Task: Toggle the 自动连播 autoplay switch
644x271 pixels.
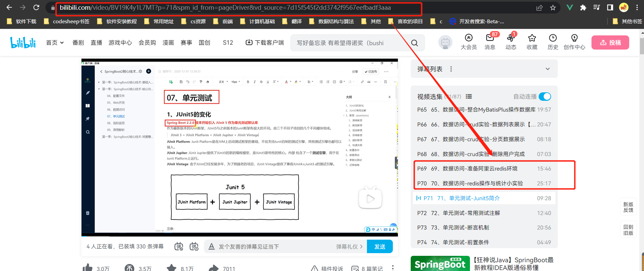Action: pos(545,97)
